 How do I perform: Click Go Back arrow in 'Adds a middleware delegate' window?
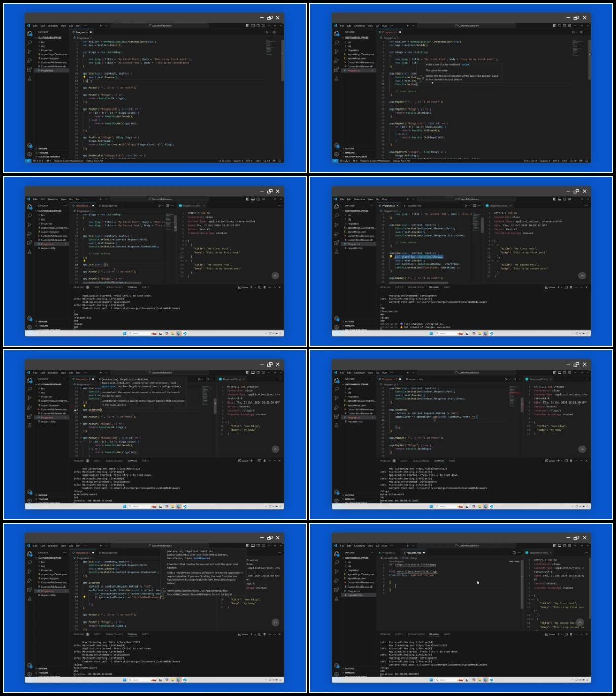coord(101,546)
